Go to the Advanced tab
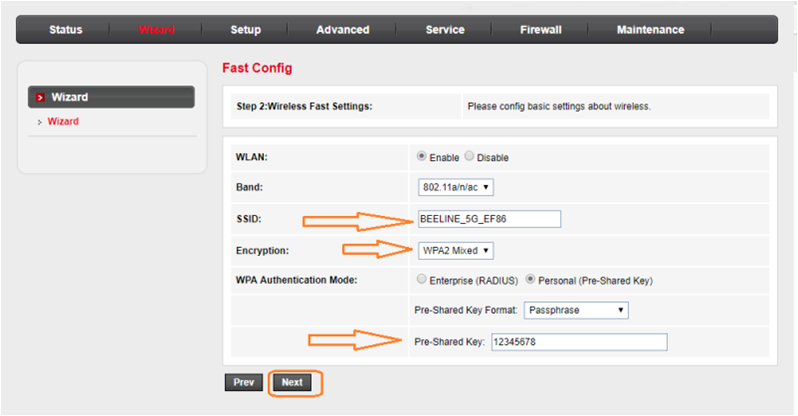798x416 pixels. tap(342, 30)
